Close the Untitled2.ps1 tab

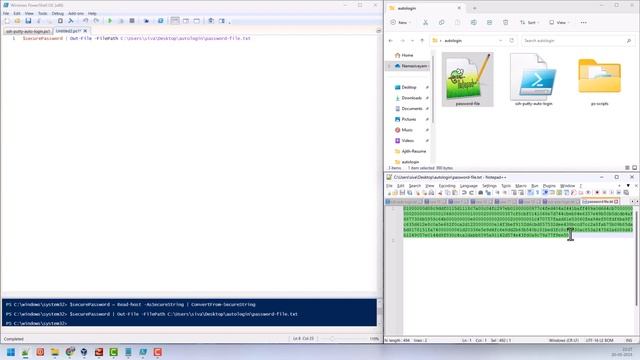tap(85, 31)
